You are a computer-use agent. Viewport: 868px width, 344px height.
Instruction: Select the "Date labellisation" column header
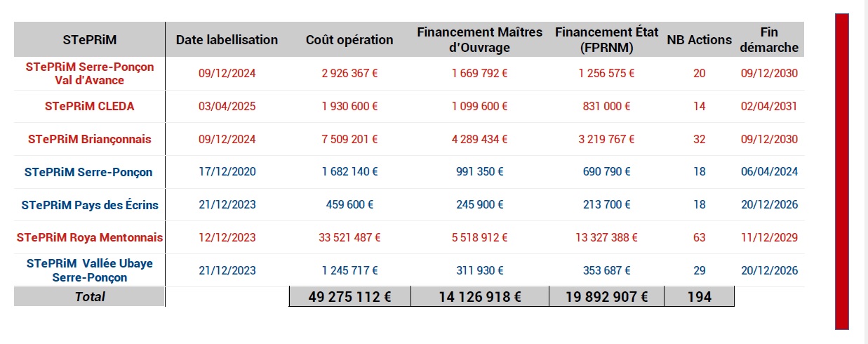coord(227,40)
